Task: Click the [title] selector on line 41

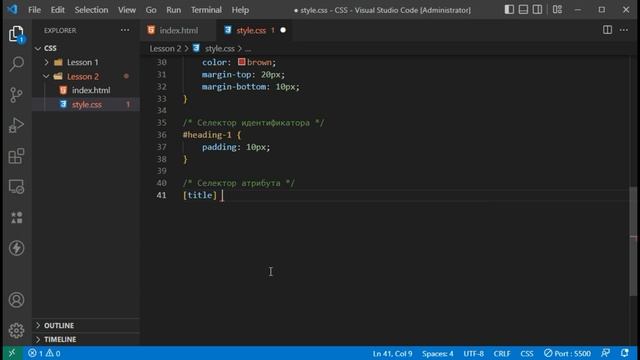Action: (x=200, y=195)
